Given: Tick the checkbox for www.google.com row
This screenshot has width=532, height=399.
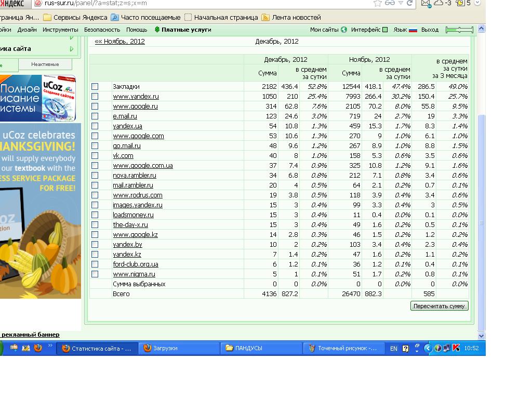Looking at the screenshot, I should coord(95,136).
